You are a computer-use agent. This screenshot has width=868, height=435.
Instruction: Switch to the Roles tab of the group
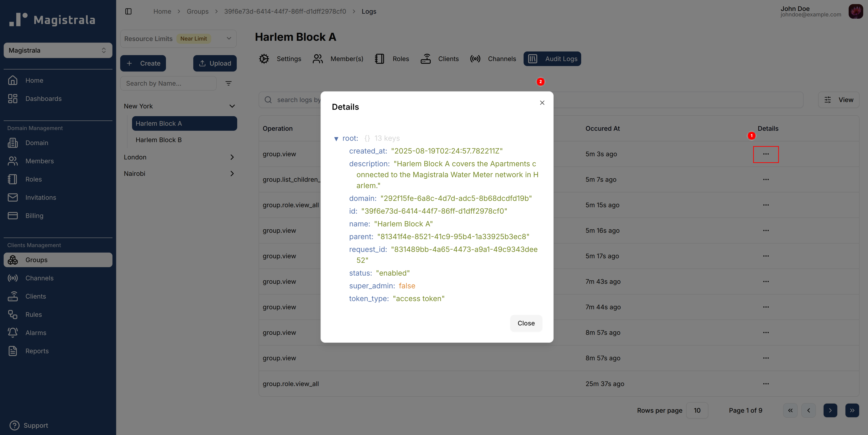pyautogui.click(x=379, y=59)
